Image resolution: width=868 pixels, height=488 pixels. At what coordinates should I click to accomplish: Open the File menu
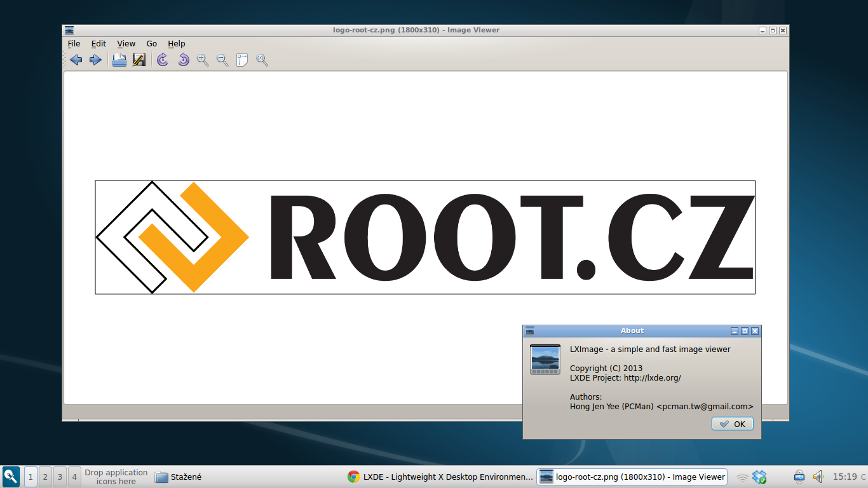[74, 43]
